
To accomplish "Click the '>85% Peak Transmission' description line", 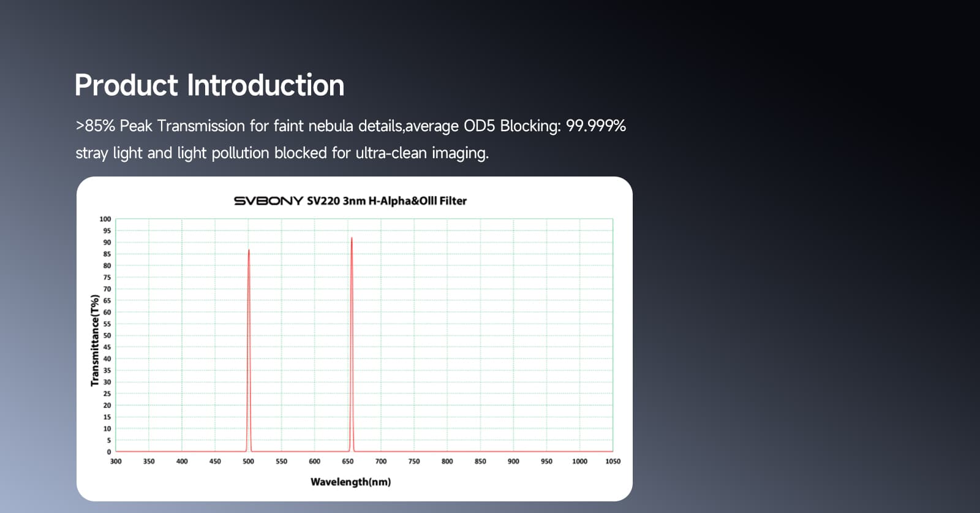I will click(350, 126).
